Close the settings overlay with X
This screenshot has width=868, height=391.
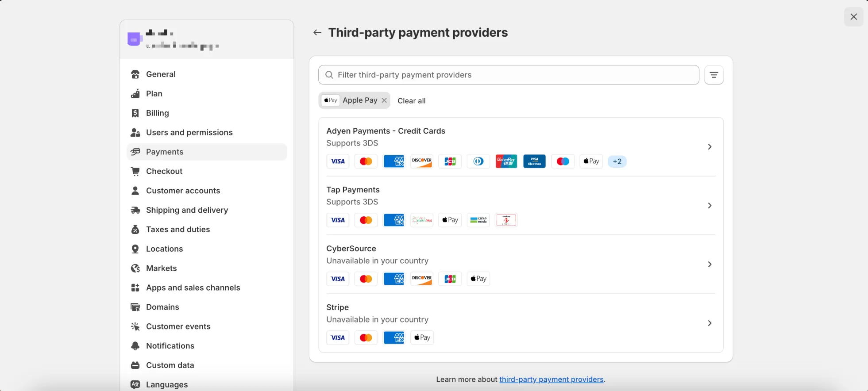pos(853,17)
